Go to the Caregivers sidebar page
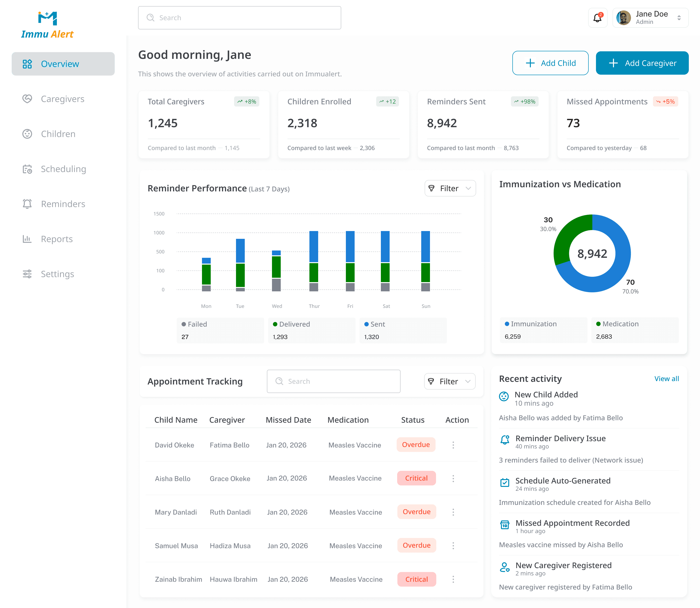The width and height of the screenshot is (700, 608). (x=63, y=99)
